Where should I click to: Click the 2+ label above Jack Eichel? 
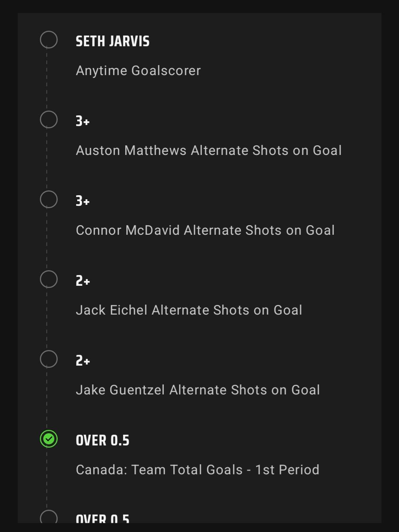(x=83, y=281)
